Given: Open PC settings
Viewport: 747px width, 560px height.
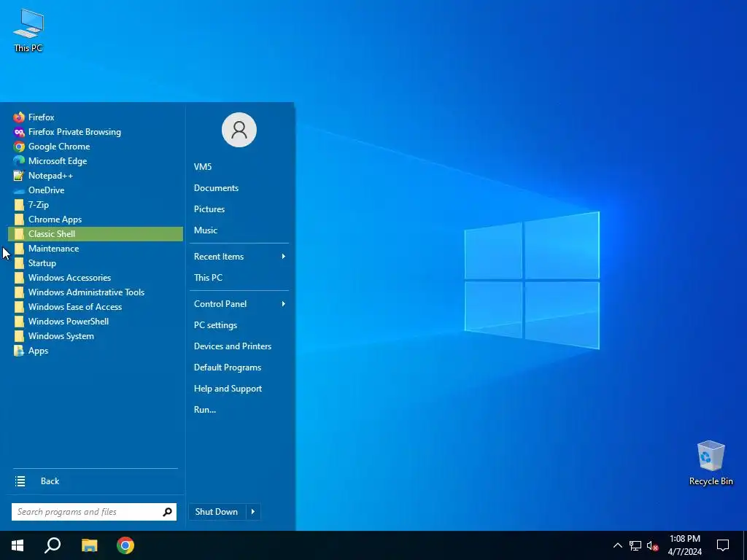Looking at the screenshot, I should pos(239,325).
